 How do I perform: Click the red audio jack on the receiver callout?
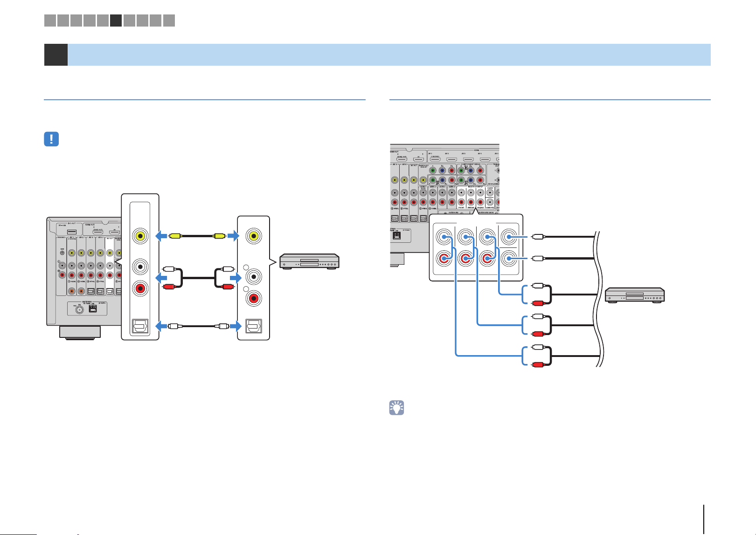140,288
